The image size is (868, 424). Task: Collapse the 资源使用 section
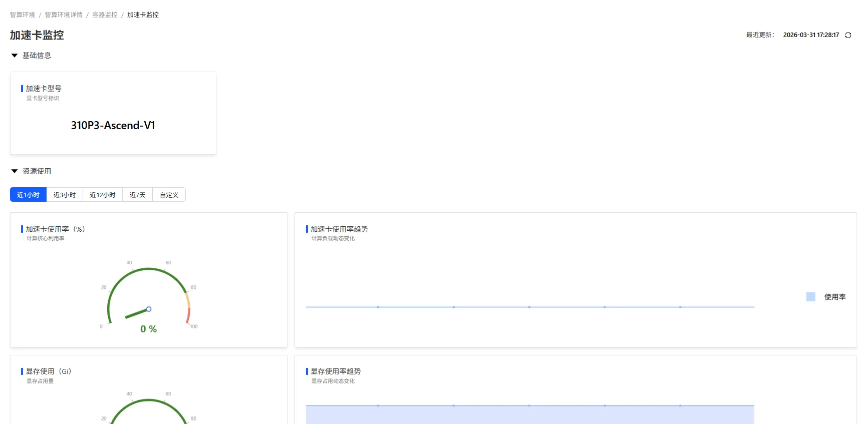(15, 171)
